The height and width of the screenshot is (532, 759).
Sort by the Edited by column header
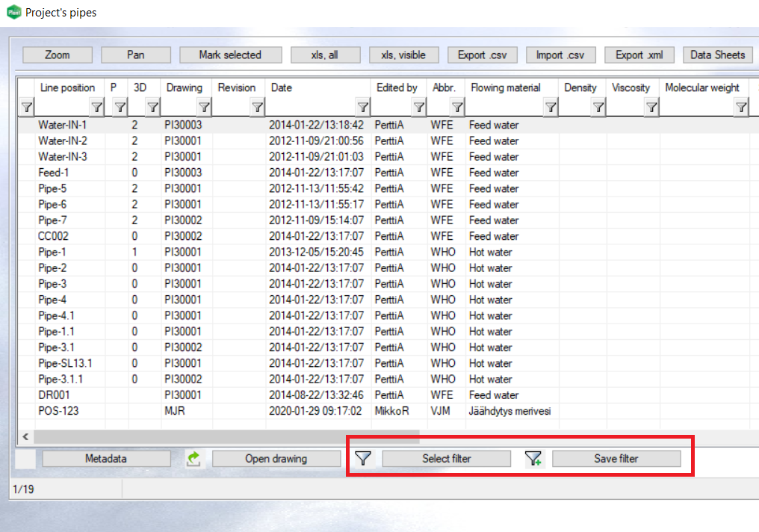(397, 87)
